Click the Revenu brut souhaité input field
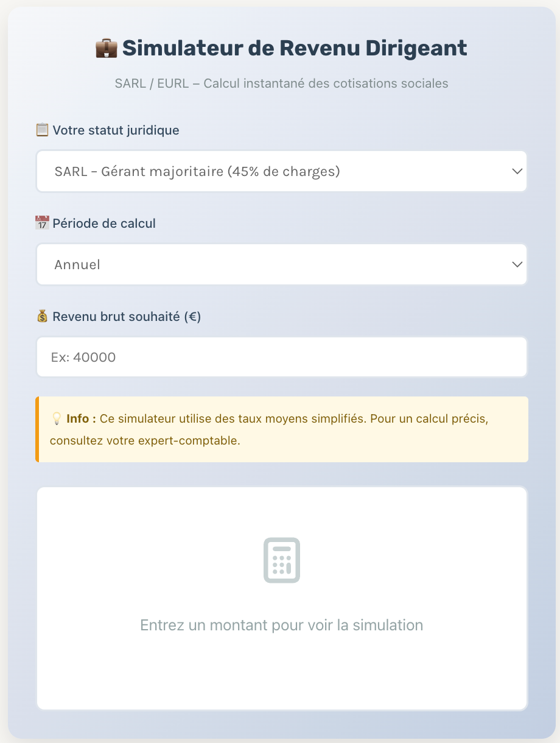Screen dimensions: 560x743 281,357
